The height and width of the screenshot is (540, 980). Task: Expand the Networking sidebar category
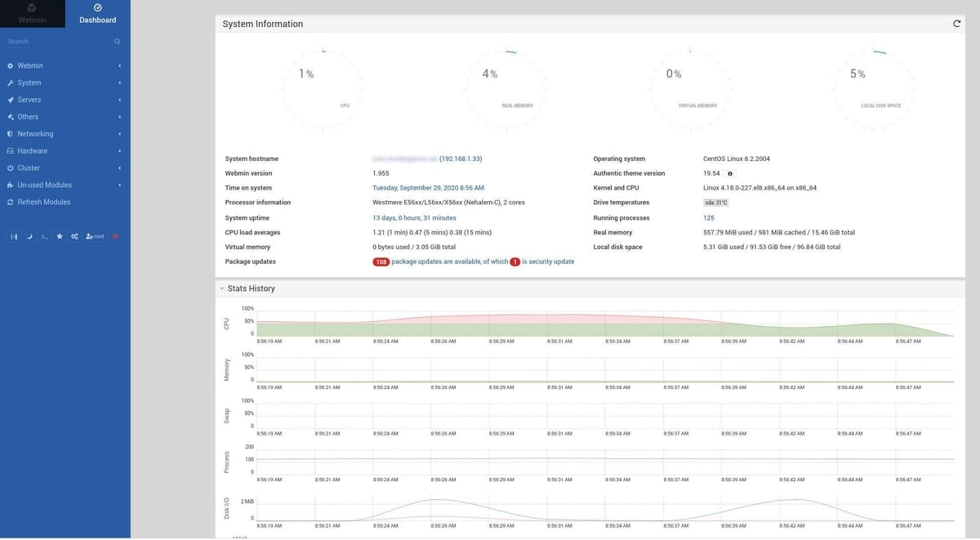[x=33, y=133]
